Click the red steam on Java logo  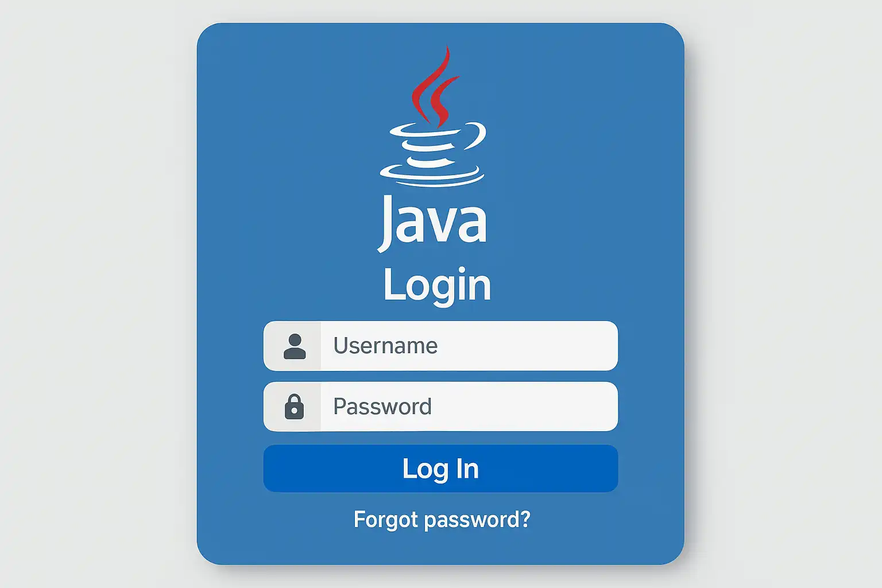pyautogui.click(x=435, y=86)
